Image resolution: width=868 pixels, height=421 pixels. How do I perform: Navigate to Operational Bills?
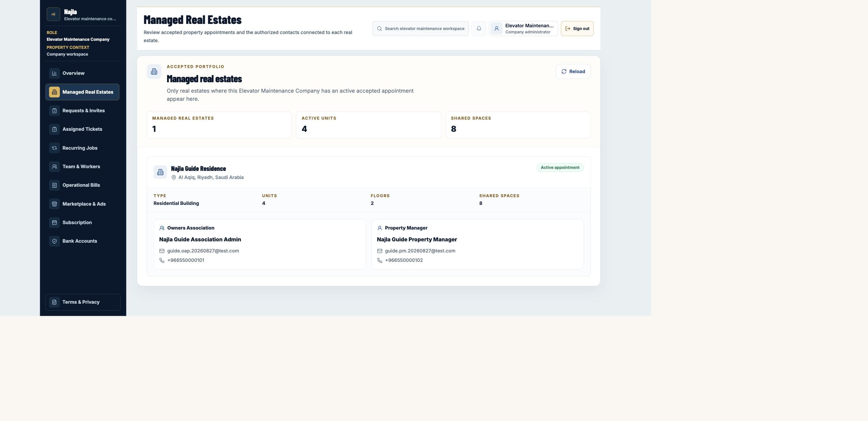(x=83, y=185)
